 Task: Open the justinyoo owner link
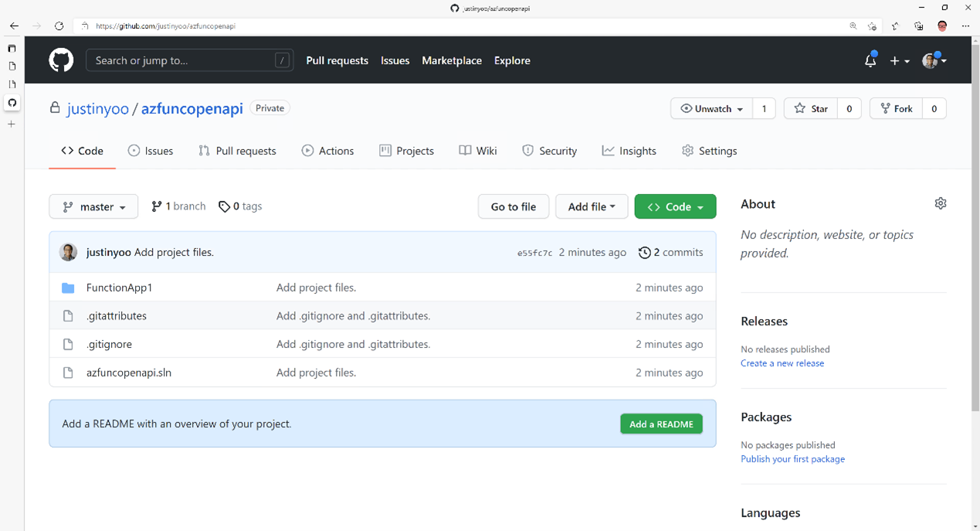pyautogui.click(x=98, y=108)
